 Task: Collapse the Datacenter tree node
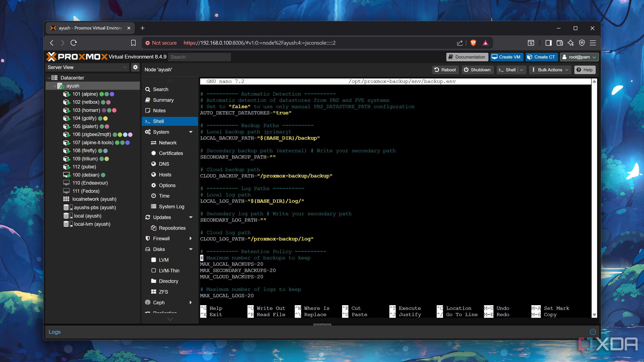[x=49, y=78]
